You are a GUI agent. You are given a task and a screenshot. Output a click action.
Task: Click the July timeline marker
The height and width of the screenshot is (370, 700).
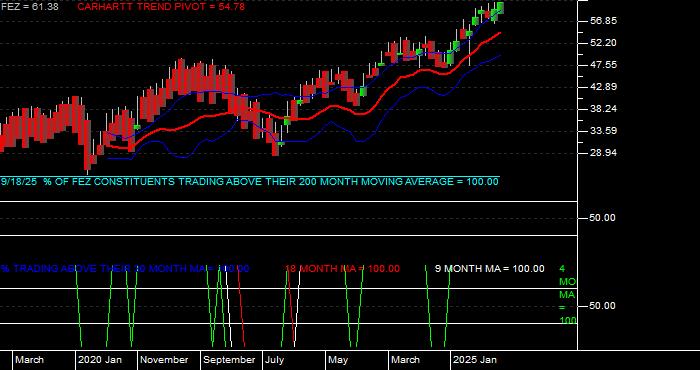click(275, 360)
